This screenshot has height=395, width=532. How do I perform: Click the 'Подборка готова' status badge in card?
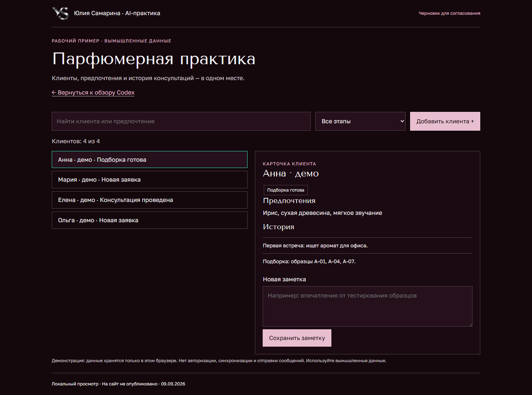(286, 190)
